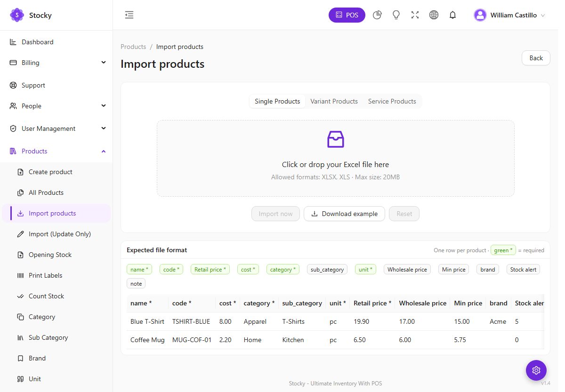Image resolution: width=565 pixels, height=392 pixels.
Task: Click the Import now button
Action: coord(275,214)
